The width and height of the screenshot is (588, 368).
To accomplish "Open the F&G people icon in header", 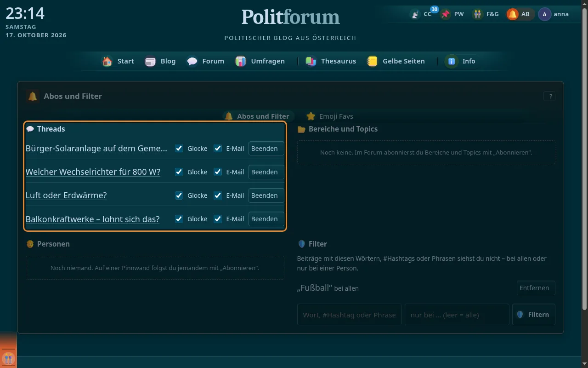I will (478, 14).
